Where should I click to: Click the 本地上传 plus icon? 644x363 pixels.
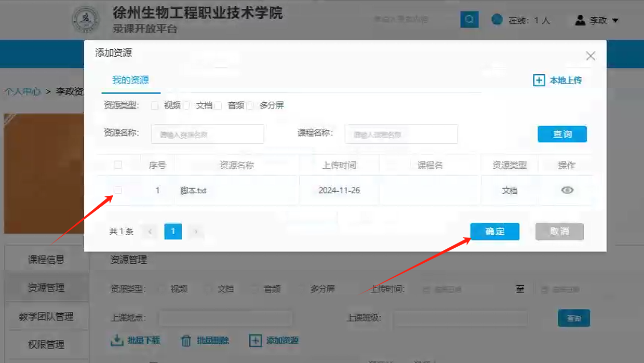click(539, 80)
